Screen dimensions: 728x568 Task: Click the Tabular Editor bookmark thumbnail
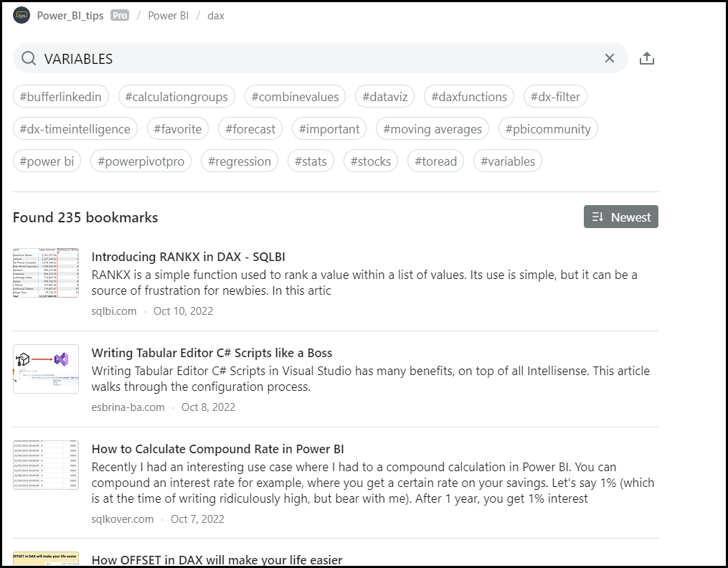point(46,369)
